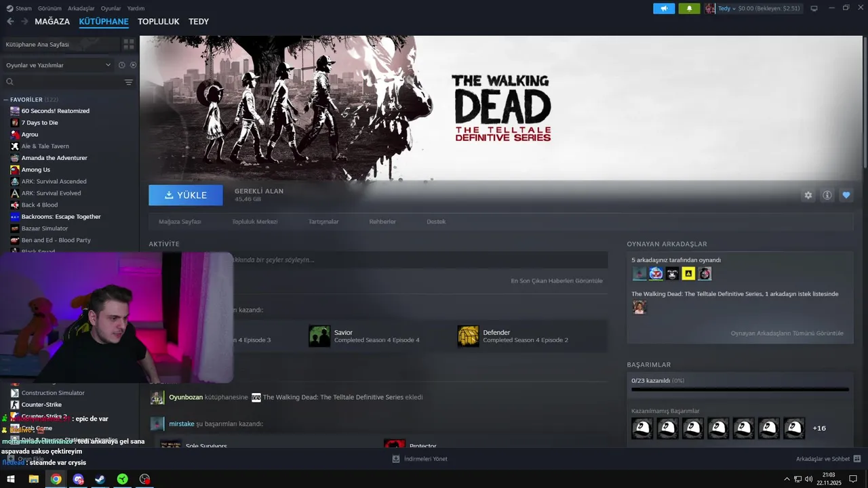Viewport: 868px width, 488px height.
Task: Click the Oyunbozan user avatar
Action: pos(157,398)
